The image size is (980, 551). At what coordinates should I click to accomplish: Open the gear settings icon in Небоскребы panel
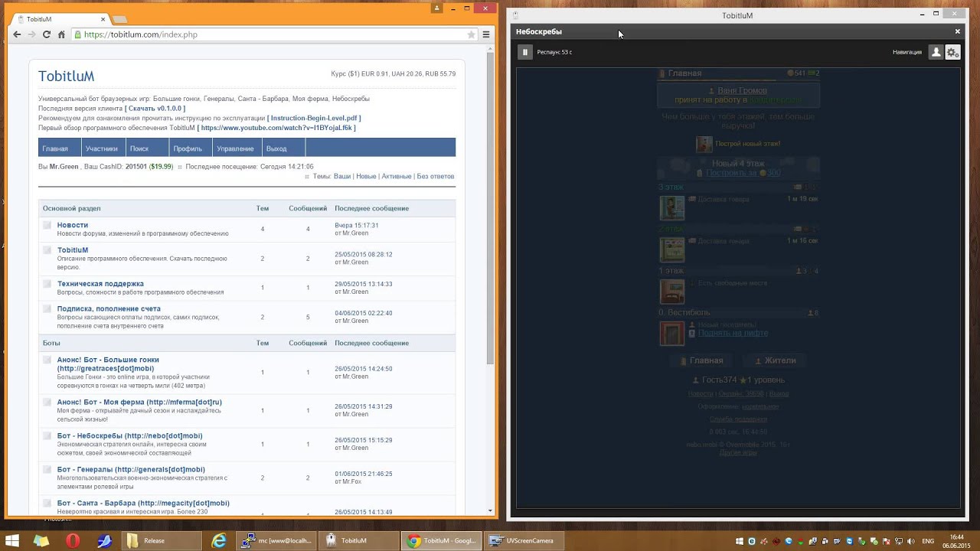point(952,52)
